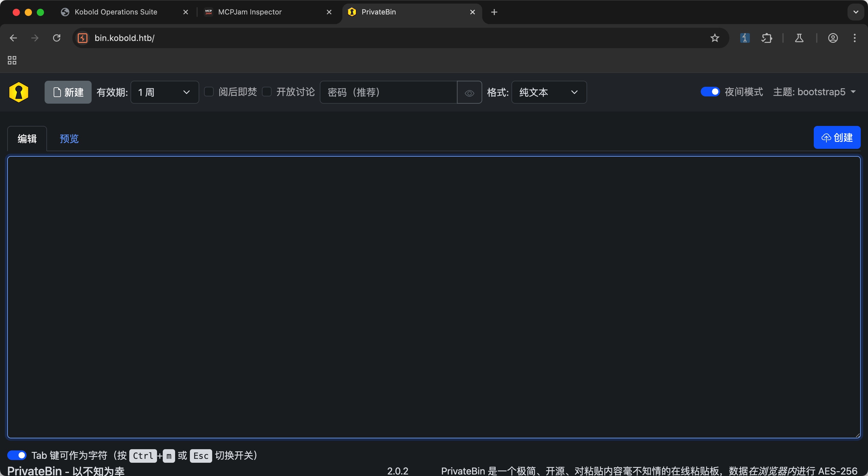Image resolution: width=868 pixels, height=476 pixels.
Task: Toggle the Tab key as character switch
Action: 17,455
